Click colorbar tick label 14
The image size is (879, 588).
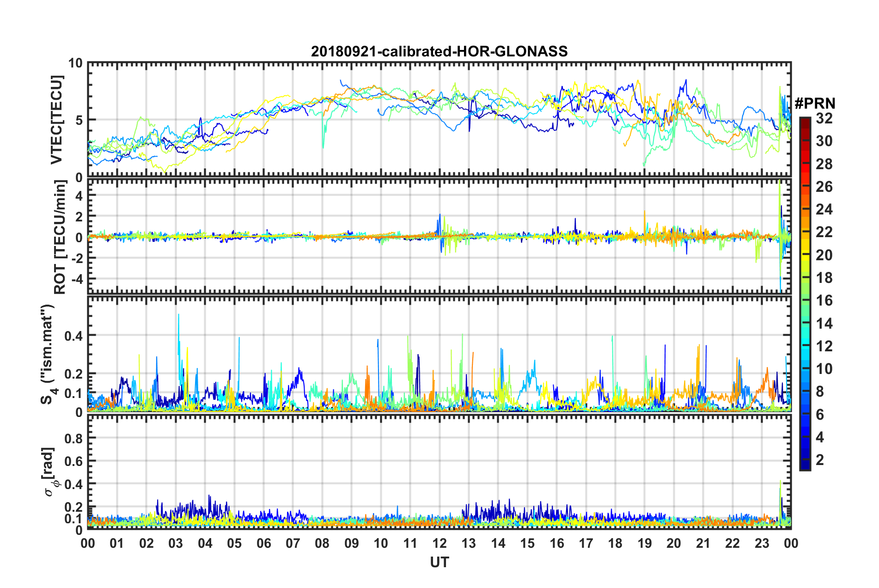(x=824, y=323)
